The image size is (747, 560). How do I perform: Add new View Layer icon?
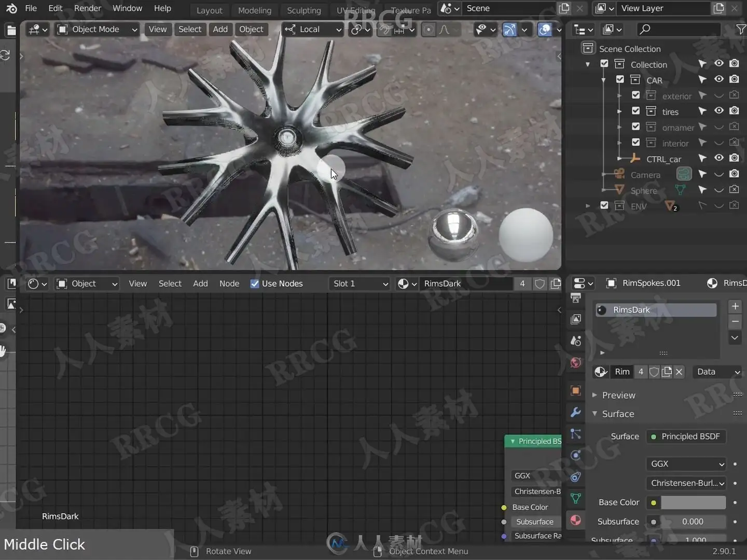pyautogui.click(x=719, y=8)
